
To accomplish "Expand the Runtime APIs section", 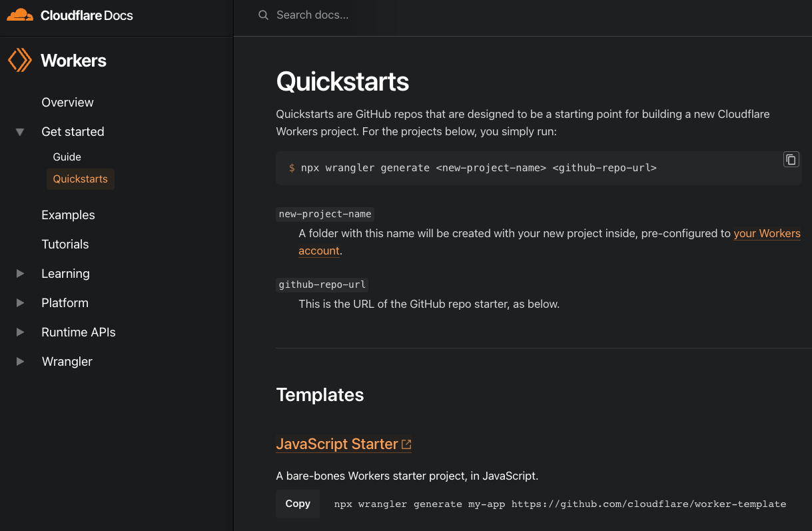I will 20,332.
